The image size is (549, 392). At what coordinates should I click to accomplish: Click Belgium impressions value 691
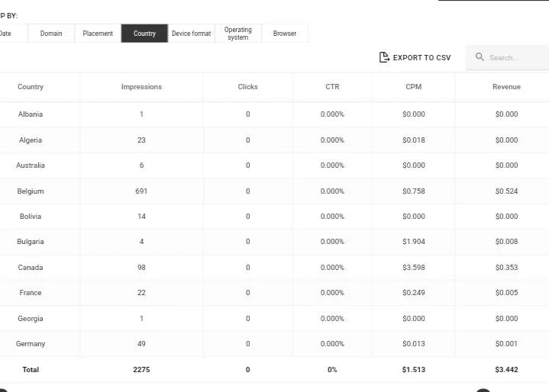point(141,191)
